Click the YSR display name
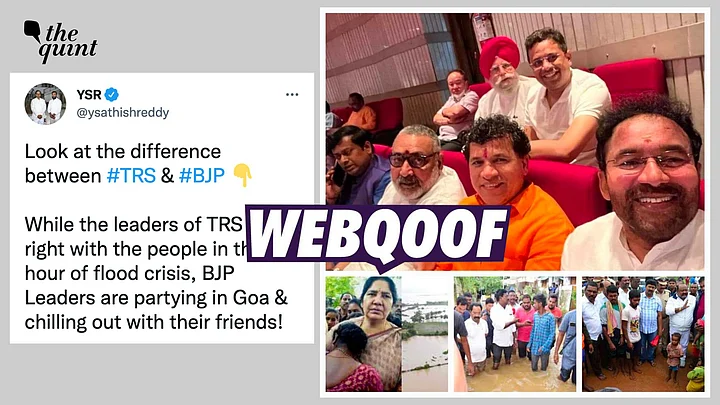Viewport: 720px width, 405px height. point(89,95)
